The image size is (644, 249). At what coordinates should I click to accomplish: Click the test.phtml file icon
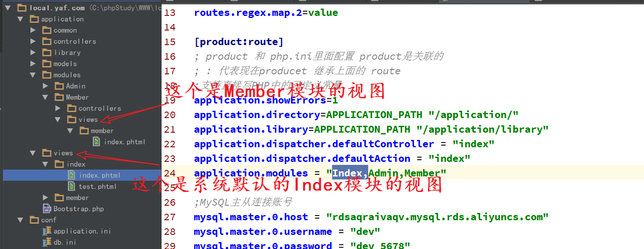pyautogui.click(x=72, y=187)
